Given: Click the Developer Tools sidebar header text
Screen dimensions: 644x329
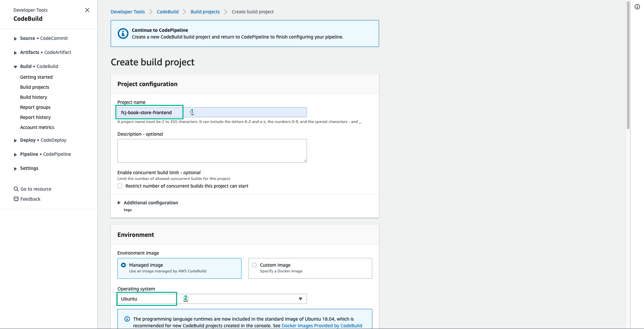Looking at the screenshot, I should click(31, 10).
